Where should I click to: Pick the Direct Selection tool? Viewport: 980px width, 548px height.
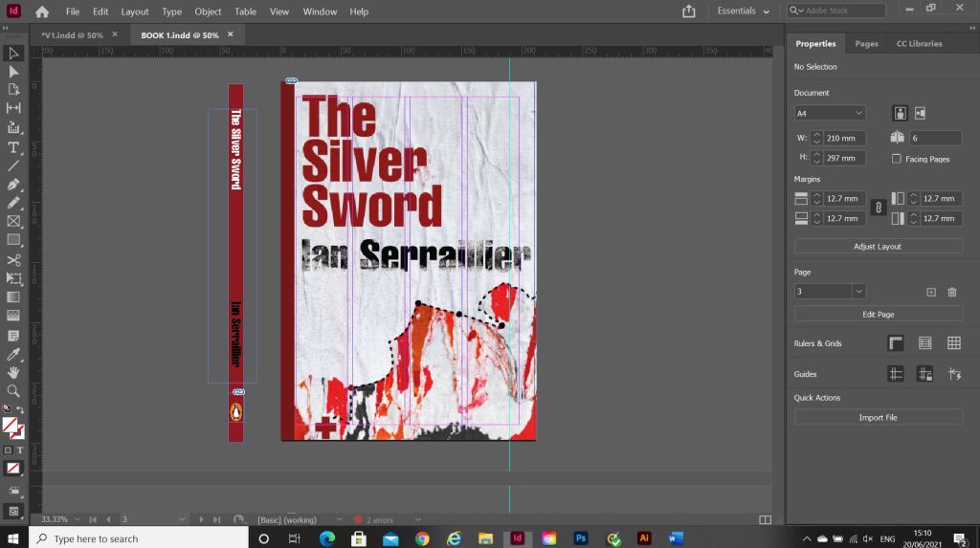click(13, 72)
